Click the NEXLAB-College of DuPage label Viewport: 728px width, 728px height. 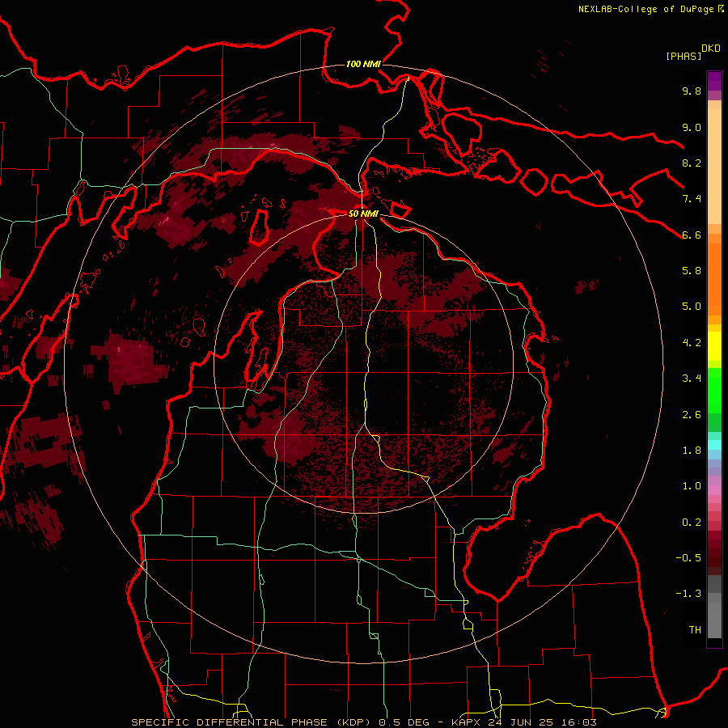[x=645, y=9]
